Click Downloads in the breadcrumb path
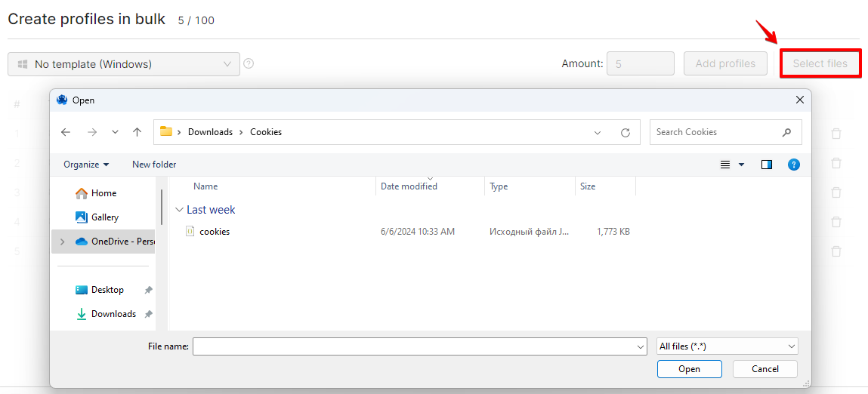 (210, 132)
